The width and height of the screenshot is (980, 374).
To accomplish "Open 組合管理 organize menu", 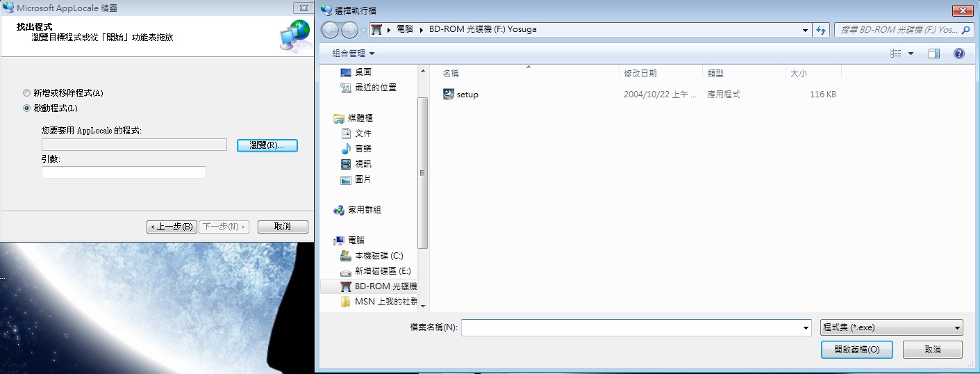I will click(353, 54).
